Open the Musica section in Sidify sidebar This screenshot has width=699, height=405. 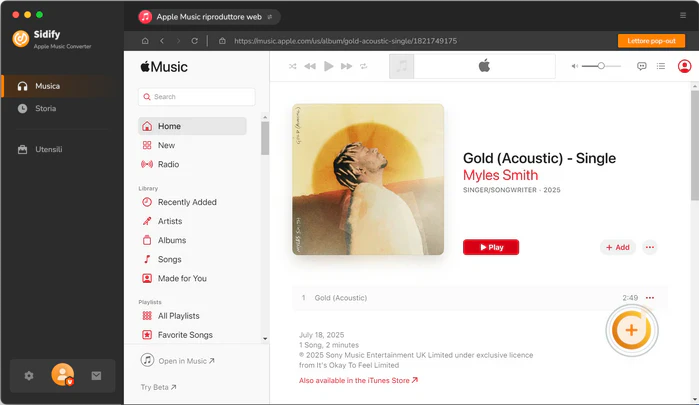(x=58, y=86)
